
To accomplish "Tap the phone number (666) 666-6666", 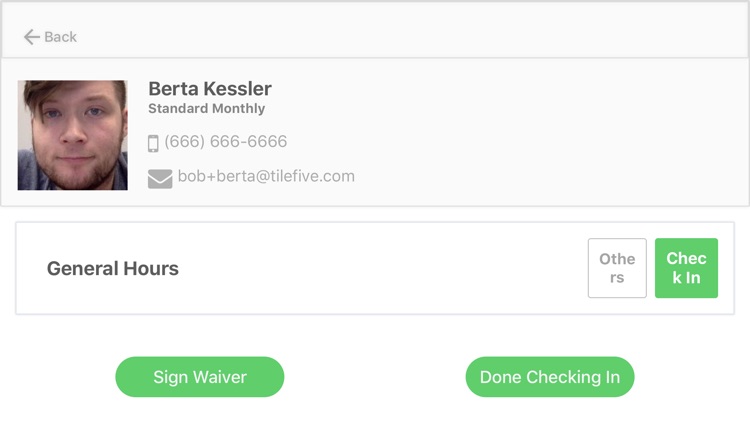I will [225, 142].
